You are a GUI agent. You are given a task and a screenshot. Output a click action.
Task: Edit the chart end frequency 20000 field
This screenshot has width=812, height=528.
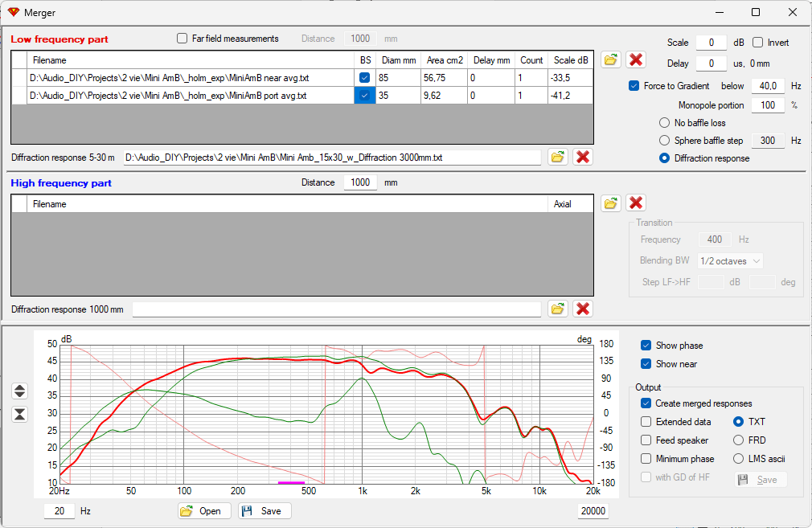(x=593, y=511)
